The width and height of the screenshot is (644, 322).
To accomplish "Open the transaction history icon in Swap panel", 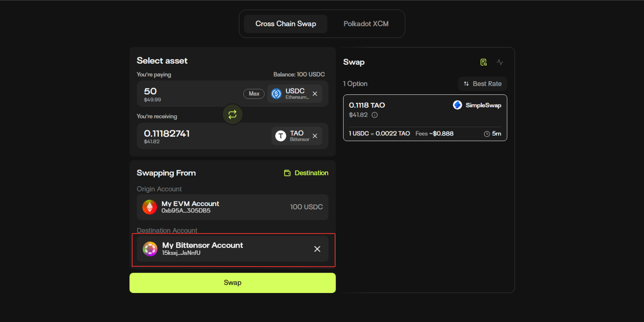I will 483,62.
